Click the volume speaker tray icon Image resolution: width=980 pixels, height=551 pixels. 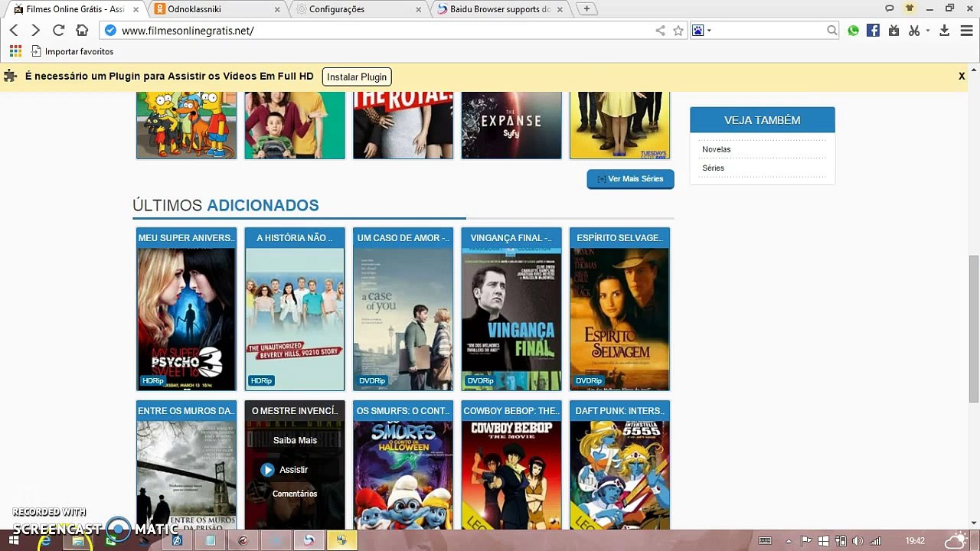tap(858, 541)
